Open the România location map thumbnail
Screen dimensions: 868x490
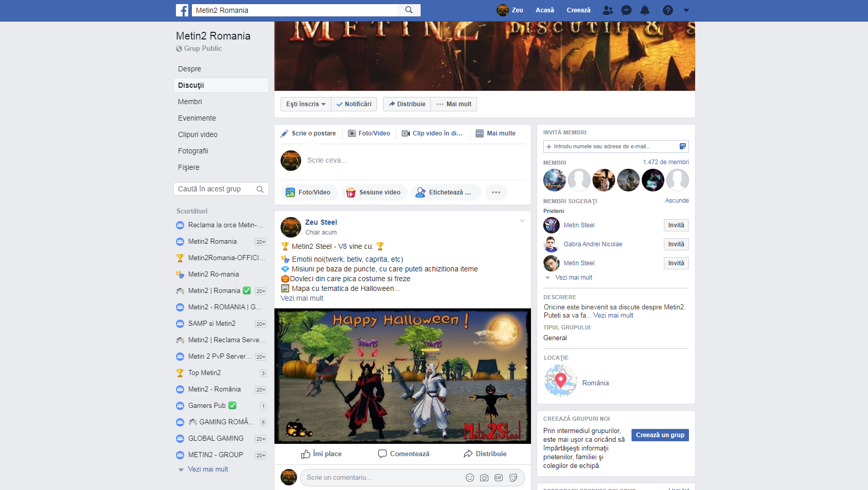coord(561,381)
